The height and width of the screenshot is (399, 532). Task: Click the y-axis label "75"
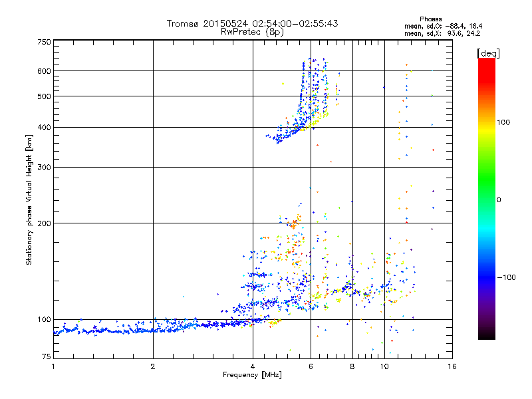coord(47,356)
